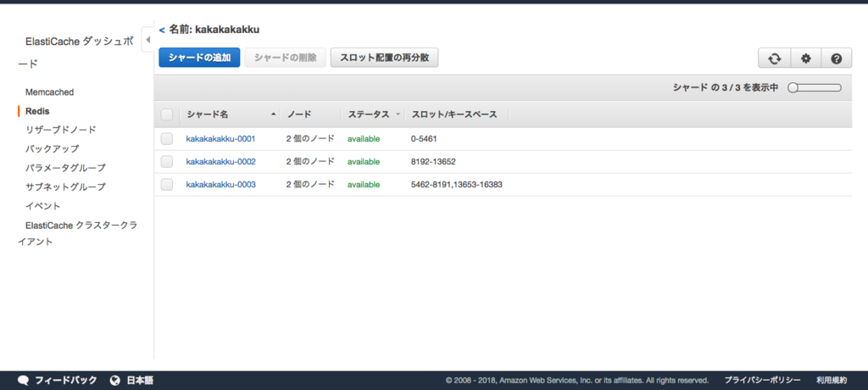Click the back chevron before 名前
Viewport: 868px width, 390px height.
pyautogui.click(x=162, y=30)
